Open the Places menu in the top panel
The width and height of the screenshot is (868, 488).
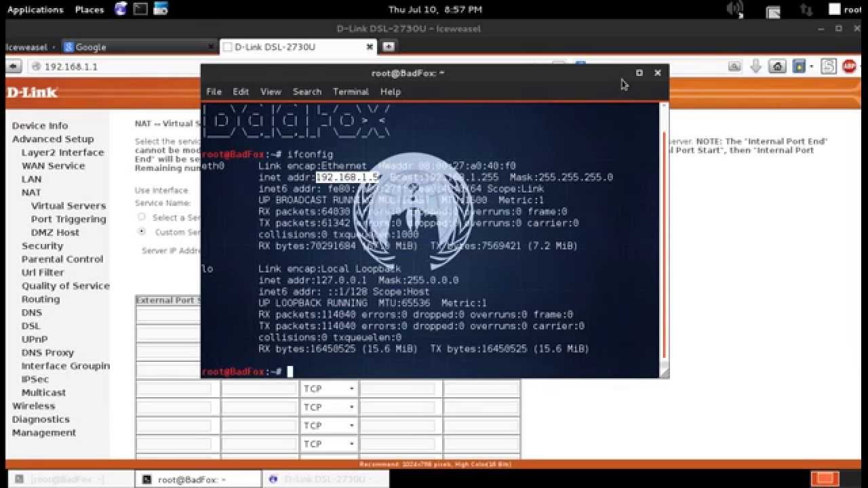coord(90,9)
